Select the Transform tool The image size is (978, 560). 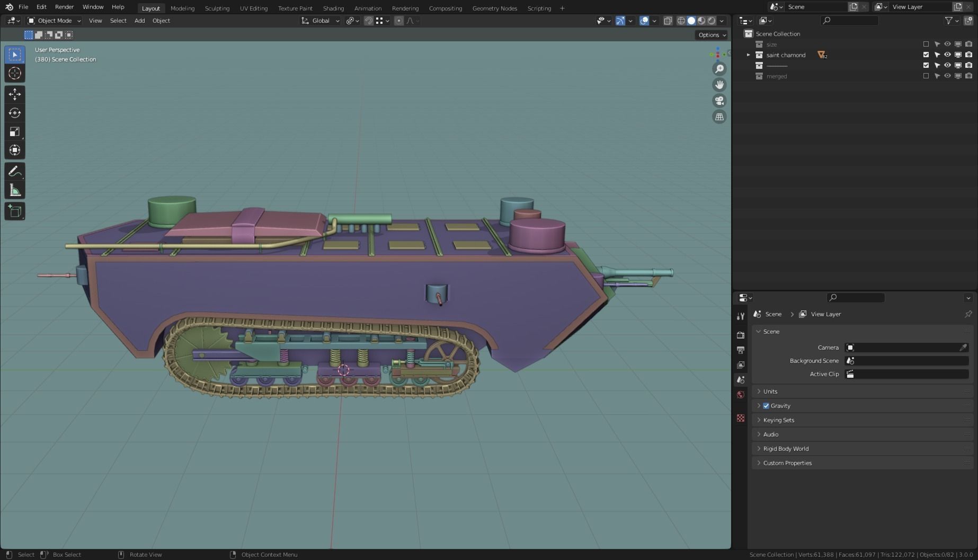[x=15, y=150]
